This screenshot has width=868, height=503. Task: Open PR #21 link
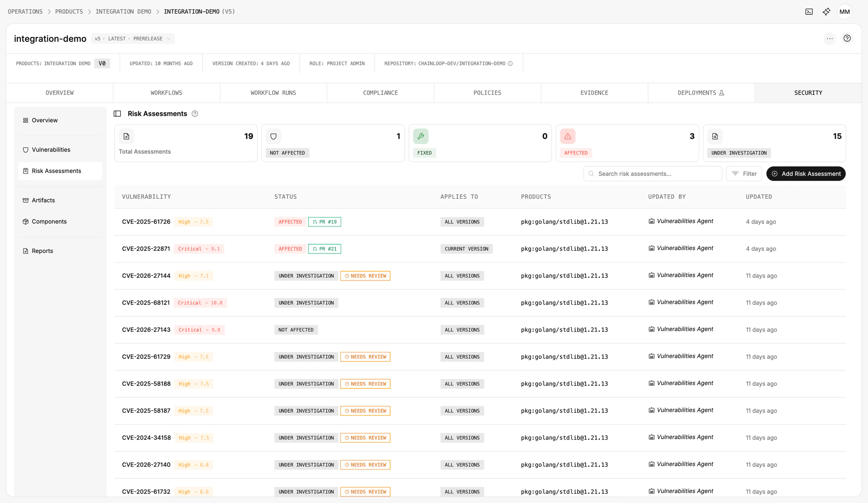click(325, 249)
